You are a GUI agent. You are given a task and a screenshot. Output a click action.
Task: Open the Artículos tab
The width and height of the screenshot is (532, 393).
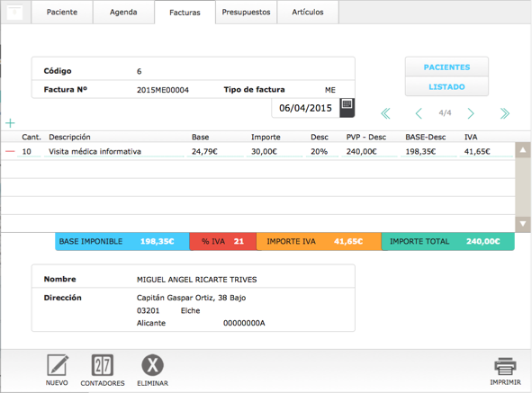click(308, 13)
